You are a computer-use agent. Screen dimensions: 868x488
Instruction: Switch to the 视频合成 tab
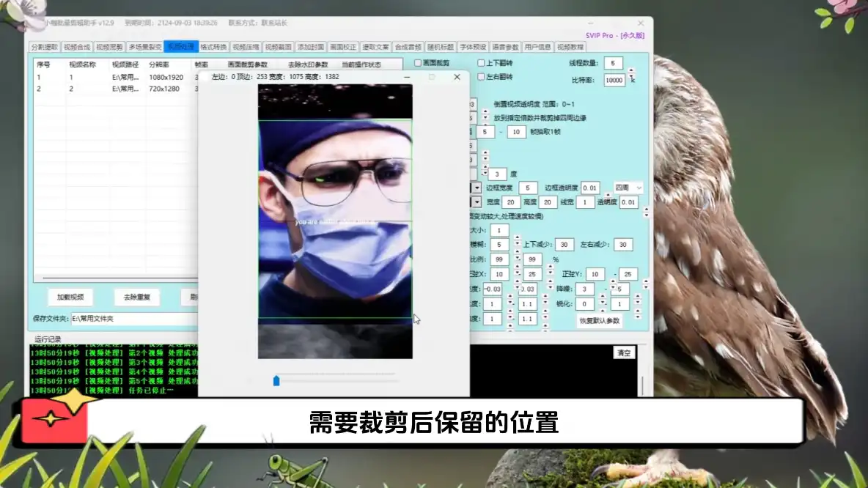76,47
